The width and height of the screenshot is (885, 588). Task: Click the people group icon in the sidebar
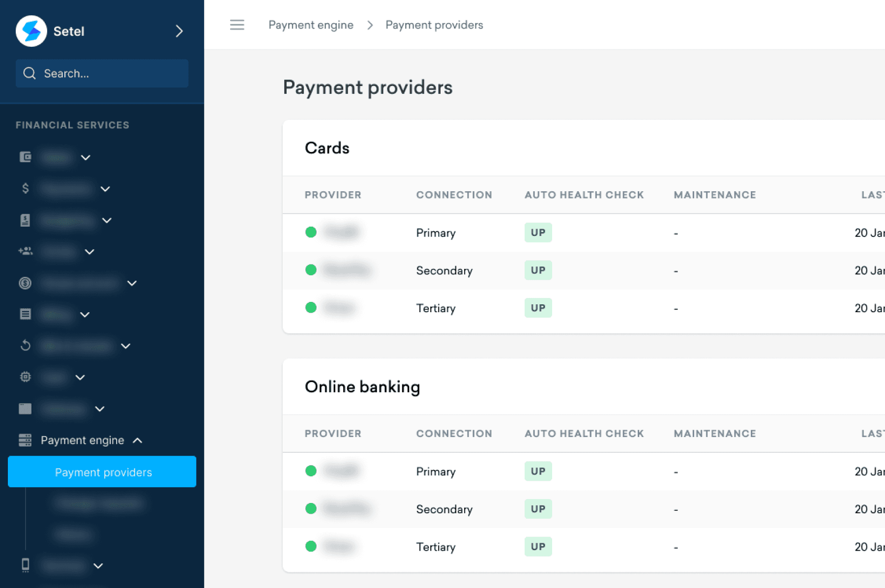pyautogui.click(x=25, y=251)
